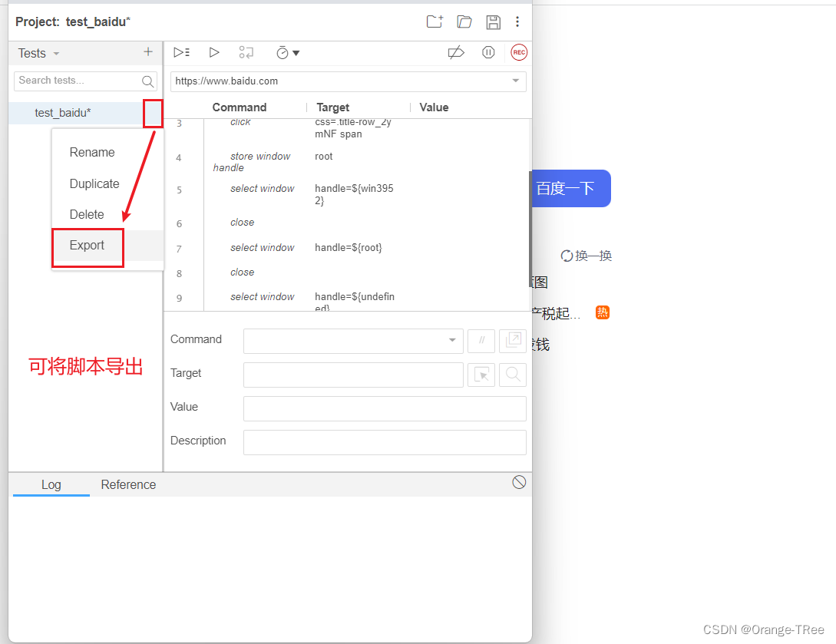The image size is (836, 644).
Task: Expand the Command combo box arrow
Action: pos(452,340)
